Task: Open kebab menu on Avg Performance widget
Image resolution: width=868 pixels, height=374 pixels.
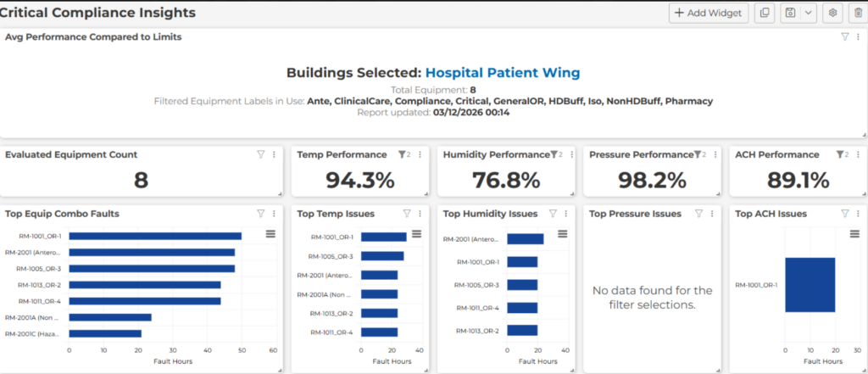Action: [x=859, y=36]
